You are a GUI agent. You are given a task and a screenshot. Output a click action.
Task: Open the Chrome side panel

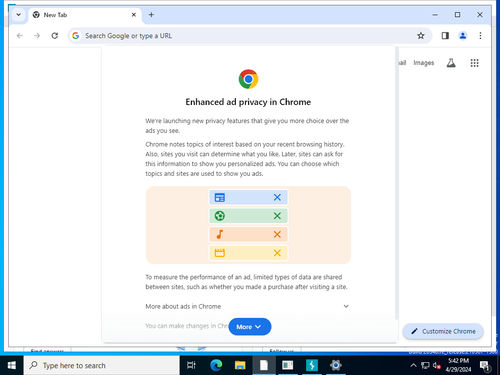pyautogui.click(x=445, y=36)
